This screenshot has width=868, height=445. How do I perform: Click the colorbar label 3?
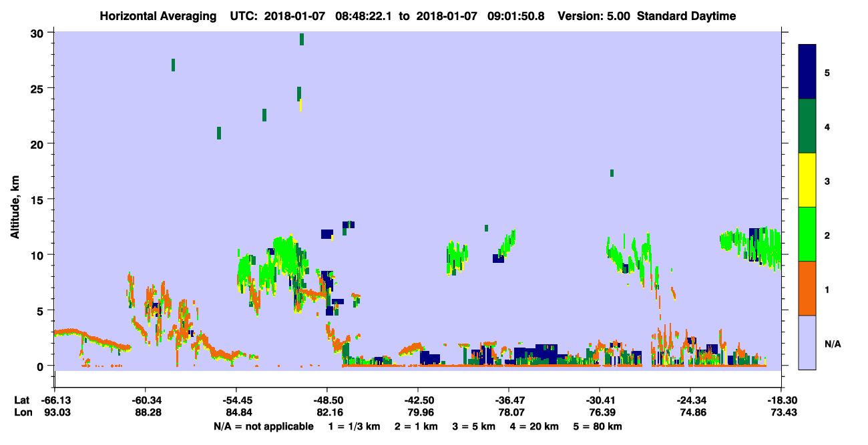coord(827,180)
